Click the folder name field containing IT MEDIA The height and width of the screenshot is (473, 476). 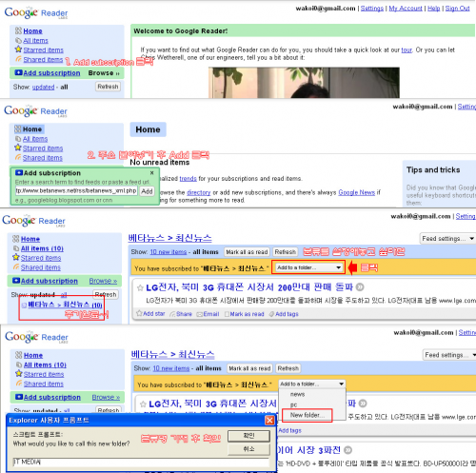point(141,463)
